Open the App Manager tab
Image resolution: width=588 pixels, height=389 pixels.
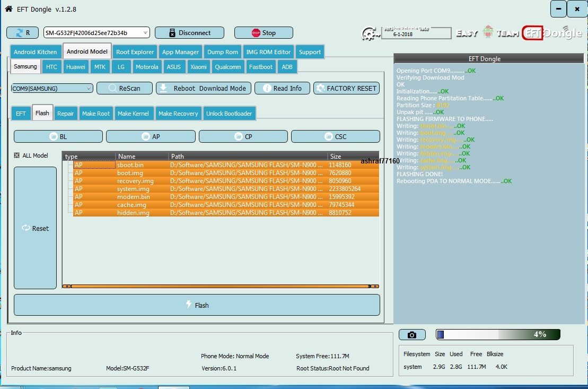[180, 52]
